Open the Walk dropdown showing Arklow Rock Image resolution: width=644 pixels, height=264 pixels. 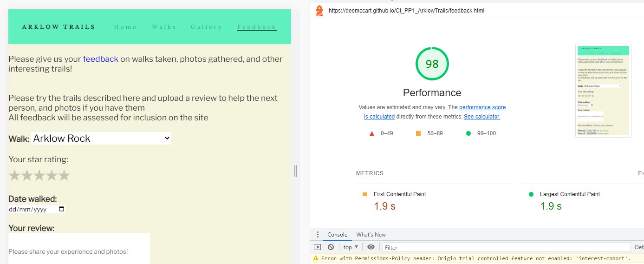pyautogui.click(x=101, y=139)
